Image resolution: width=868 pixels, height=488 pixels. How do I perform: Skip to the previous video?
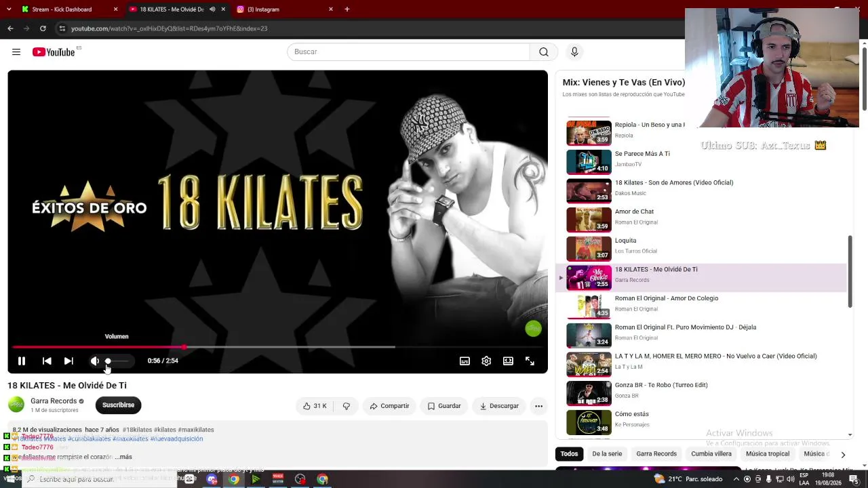click(47, 361)
